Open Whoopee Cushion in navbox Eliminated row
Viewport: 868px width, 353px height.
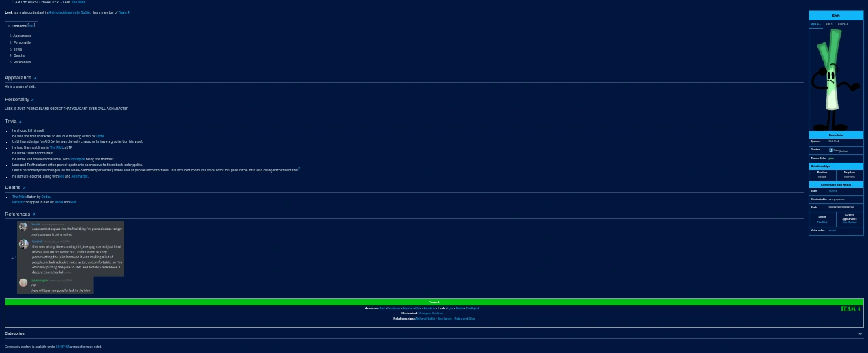tap(430, 313)
